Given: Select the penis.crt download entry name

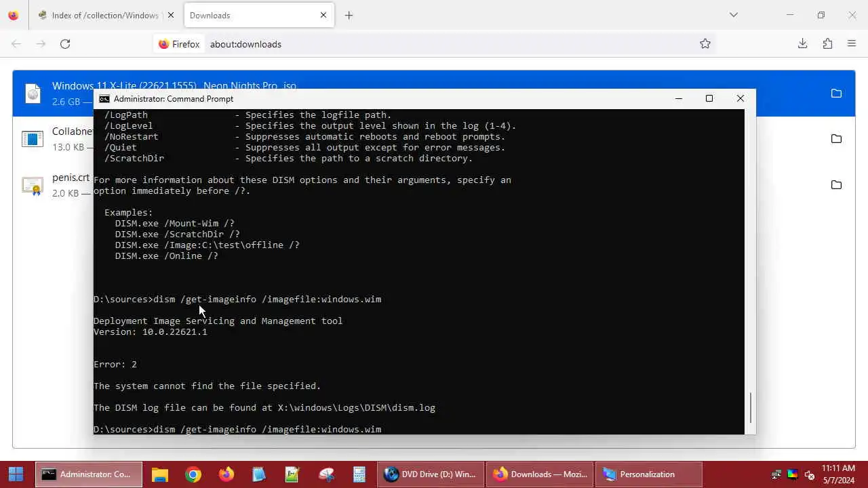Looking at the screenshot, I should (71, 178).
